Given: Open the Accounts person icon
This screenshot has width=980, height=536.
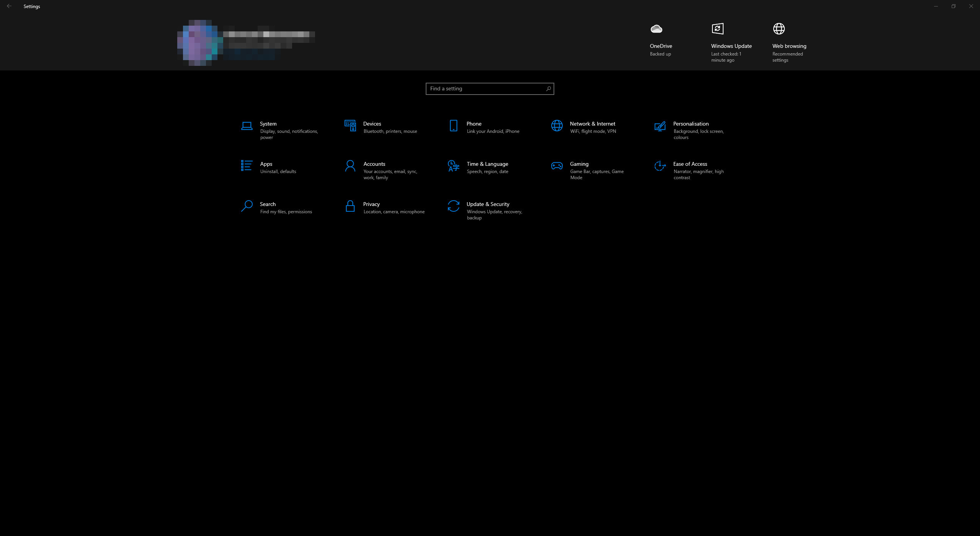Looking at the screenshot, I should 350,166.
